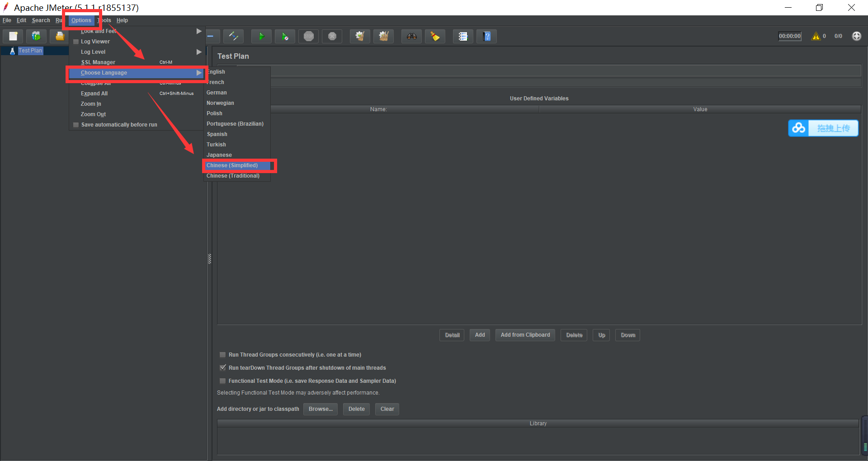Viewport: 868px width, 461px height.
Task: Toggle the Log Viewer checkbox
Action: coord(76,42)
